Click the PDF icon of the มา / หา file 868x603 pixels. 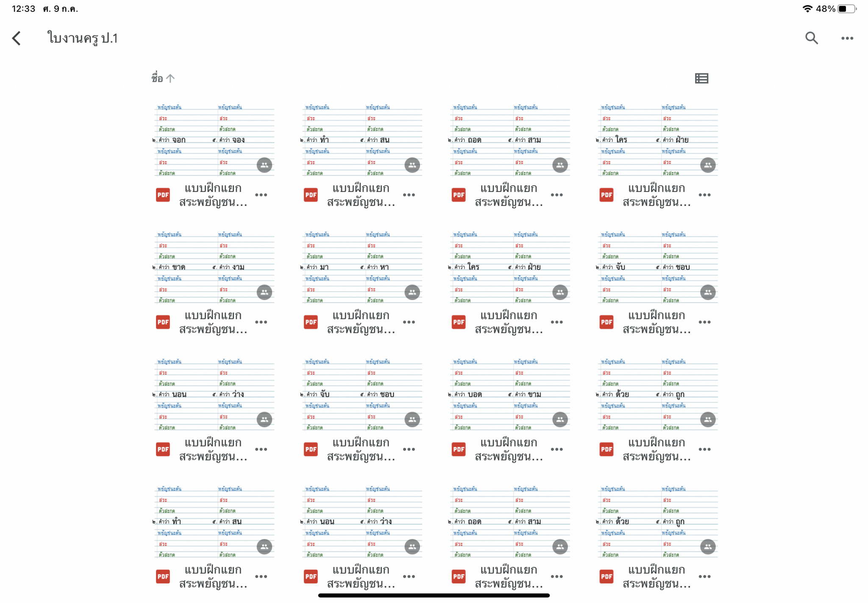click(x=311, y=322)
